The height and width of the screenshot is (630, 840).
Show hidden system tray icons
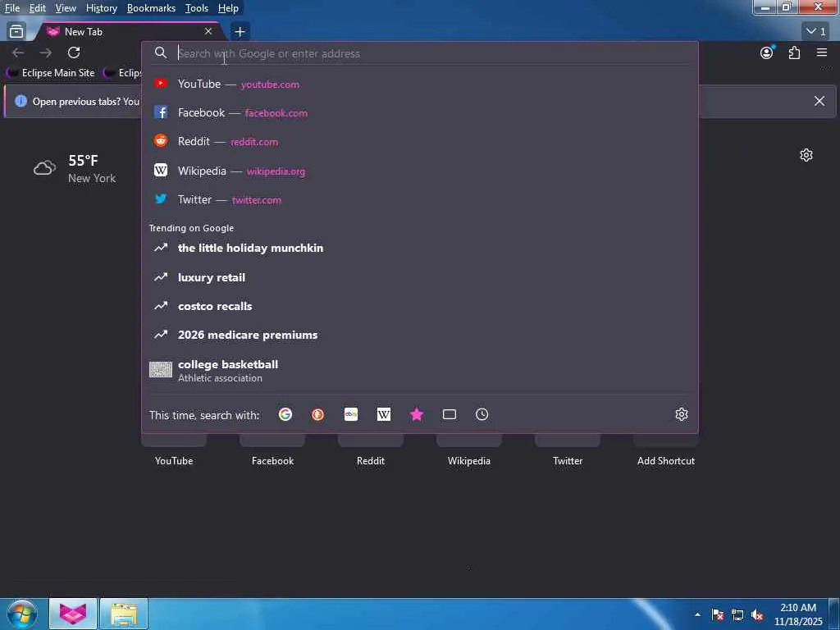tap(697, 614)
